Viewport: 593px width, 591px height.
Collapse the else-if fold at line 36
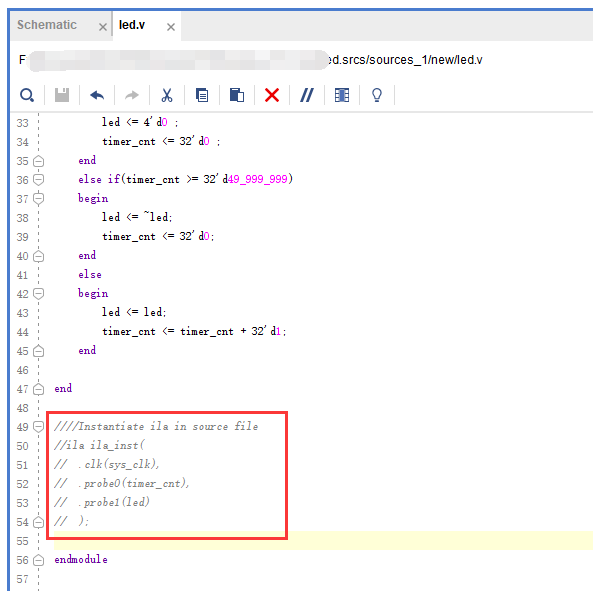[39, 179]
